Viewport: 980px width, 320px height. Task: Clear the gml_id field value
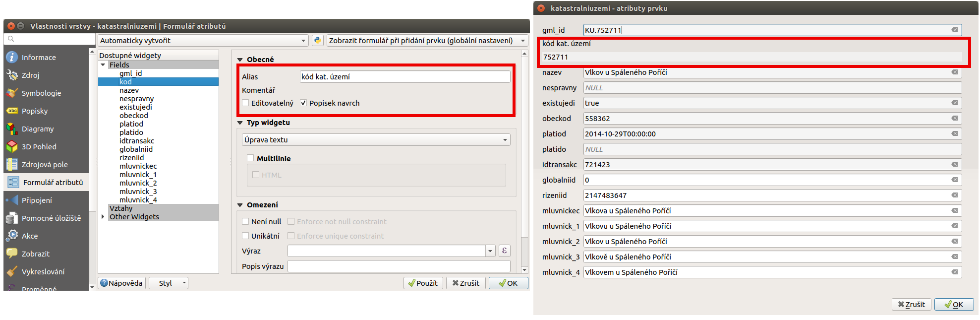click(x=954, y=30)
